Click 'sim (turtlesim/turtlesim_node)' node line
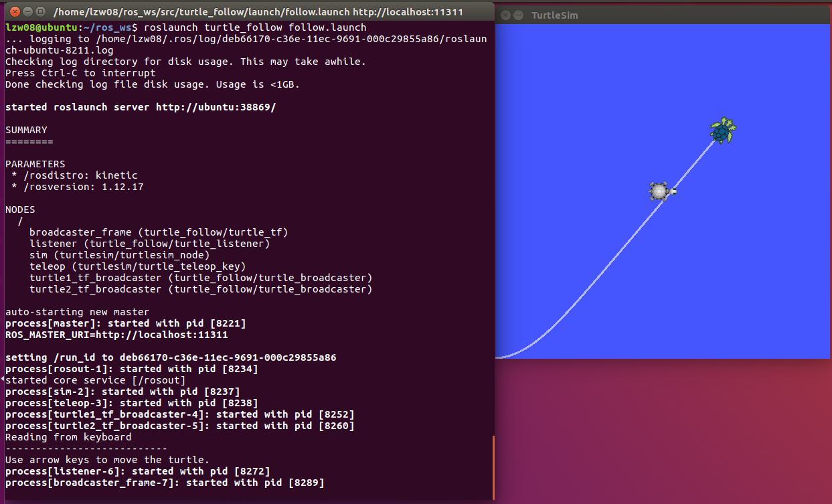 coord(119,255)
